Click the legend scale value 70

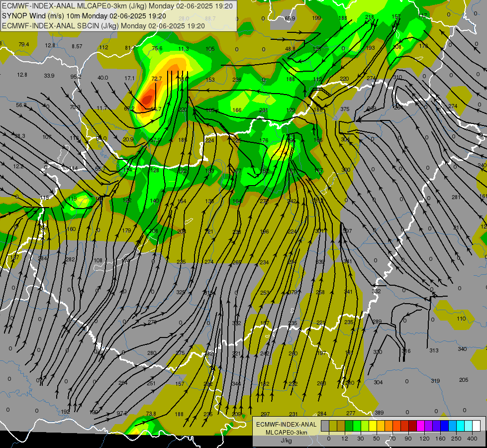392,439
